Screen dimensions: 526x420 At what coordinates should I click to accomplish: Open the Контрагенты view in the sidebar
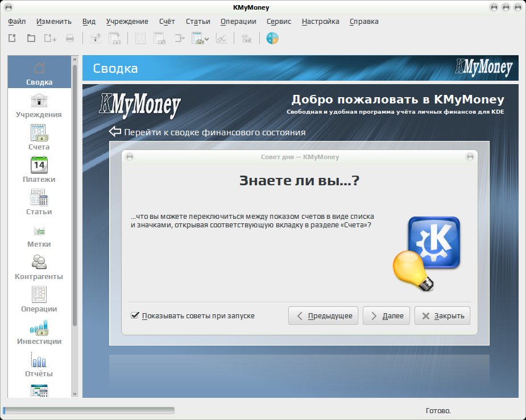(x=39, y=267)
